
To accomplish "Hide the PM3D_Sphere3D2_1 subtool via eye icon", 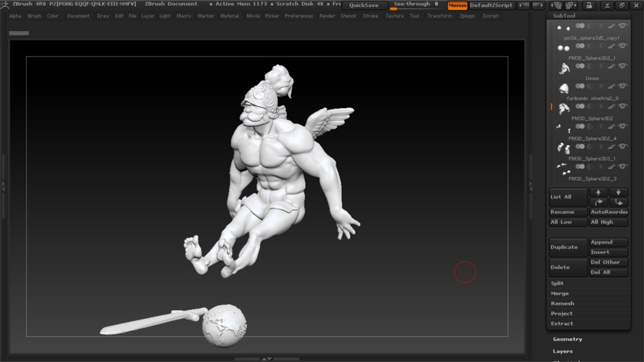I will click(x=623, y=46).
